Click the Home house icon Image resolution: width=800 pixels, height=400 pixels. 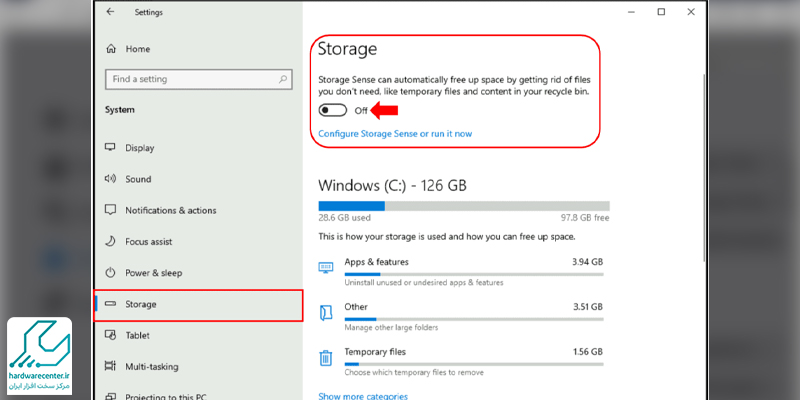[x=110, y=49]
